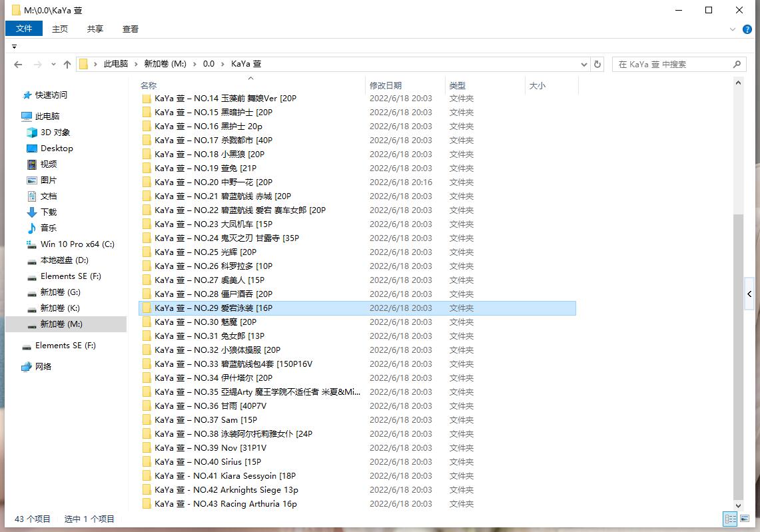
Task: Expand the breadcrumb chevron after 此电脑
Action: click(x=136, y=64)
